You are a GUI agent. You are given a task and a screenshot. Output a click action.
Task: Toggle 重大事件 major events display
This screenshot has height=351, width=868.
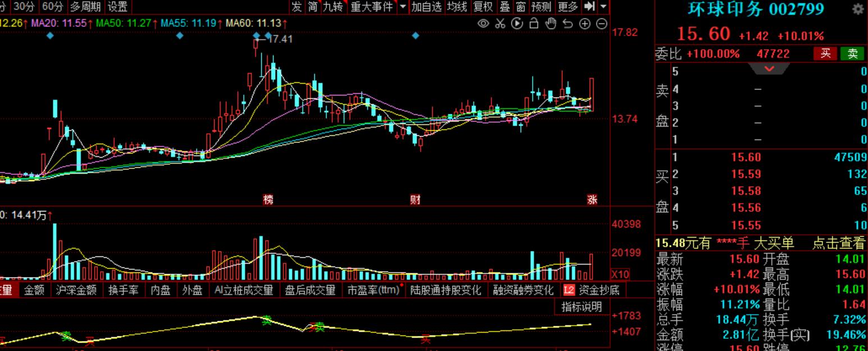coord(372,7)
